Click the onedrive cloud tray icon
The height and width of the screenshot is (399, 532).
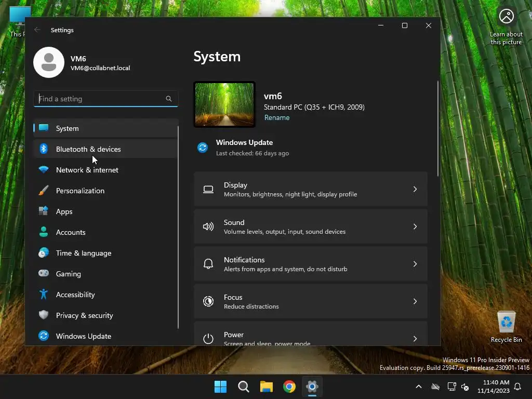435,387
